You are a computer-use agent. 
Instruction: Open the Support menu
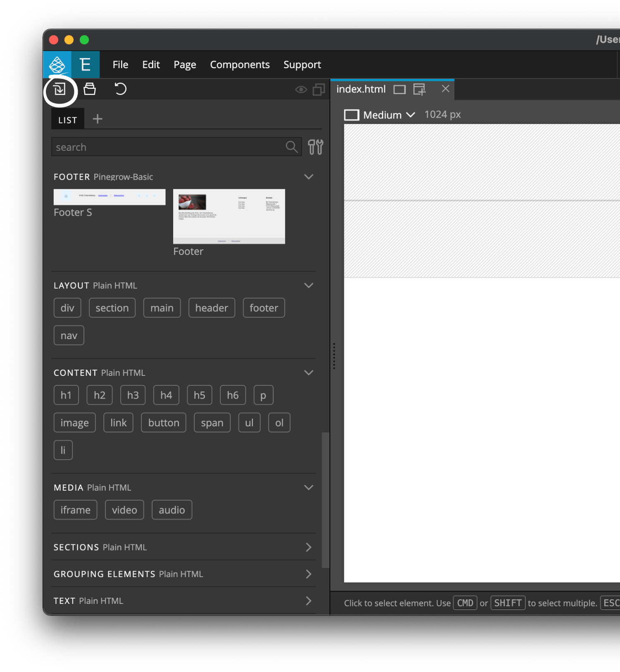pyautogui.click(x=302, y=65)
